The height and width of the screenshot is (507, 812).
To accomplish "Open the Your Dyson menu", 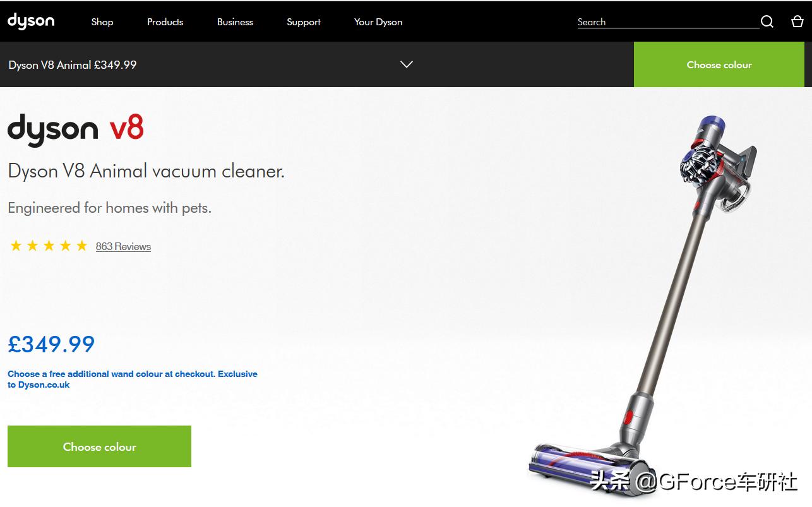I will [x=378, y=21].
